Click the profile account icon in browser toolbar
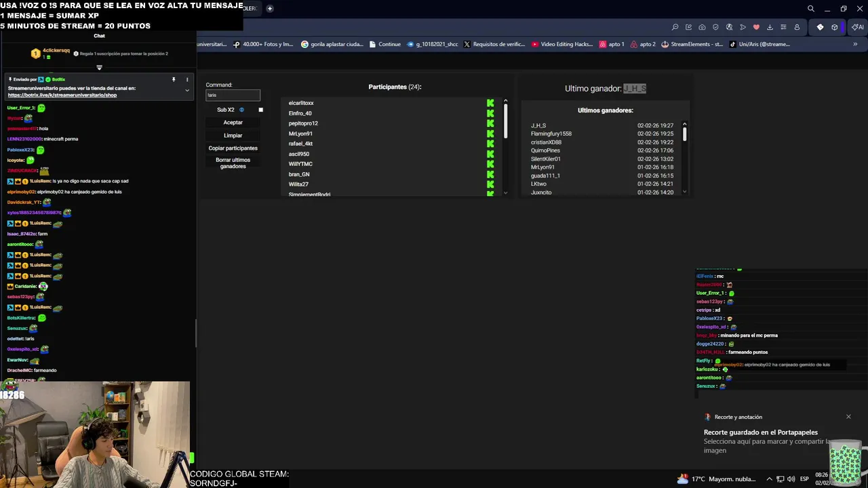This screenshot has width=868, height=488. click(x=797, y=27)
